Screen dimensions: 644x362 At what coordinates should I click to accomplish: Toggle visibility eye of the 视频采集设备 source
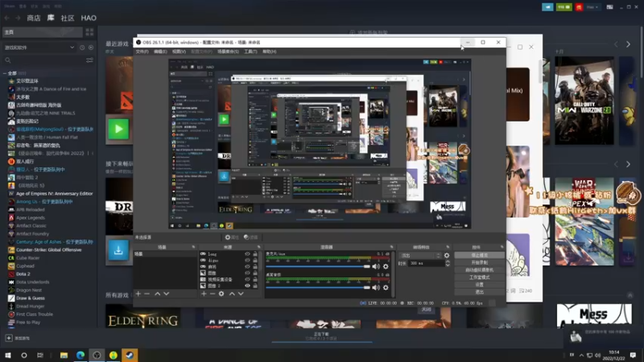[247, 279]
